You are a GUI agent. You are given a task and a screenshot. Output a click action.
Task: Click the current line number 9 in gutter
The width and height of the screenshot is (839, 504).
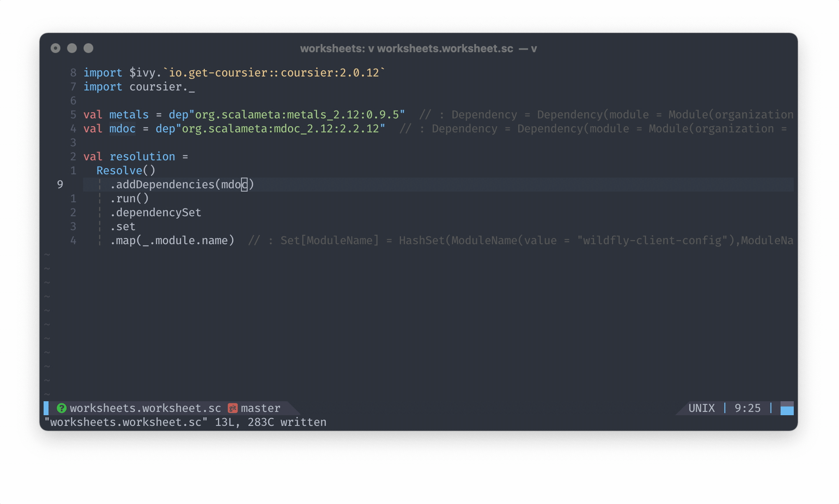(60, 184)
